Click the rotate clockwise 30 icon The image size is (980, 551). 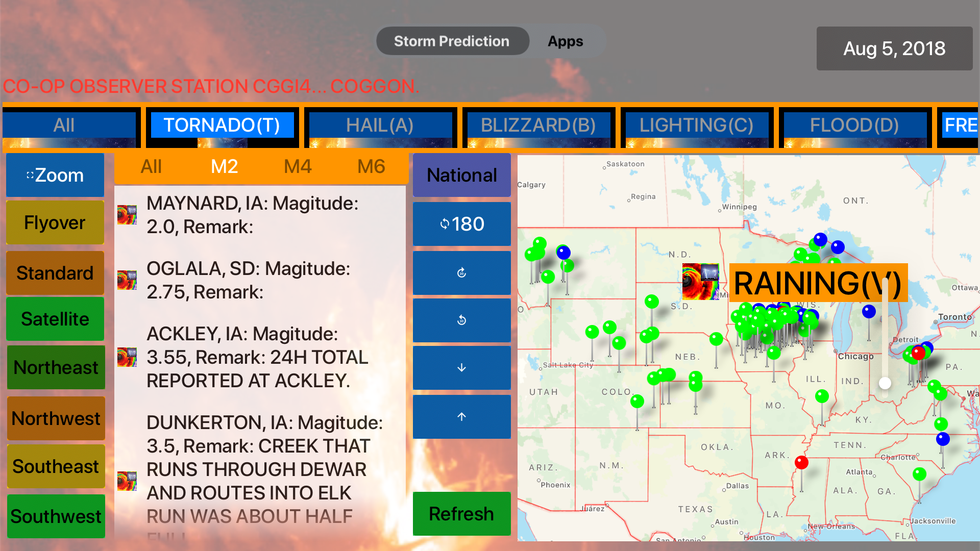[462, 273]
